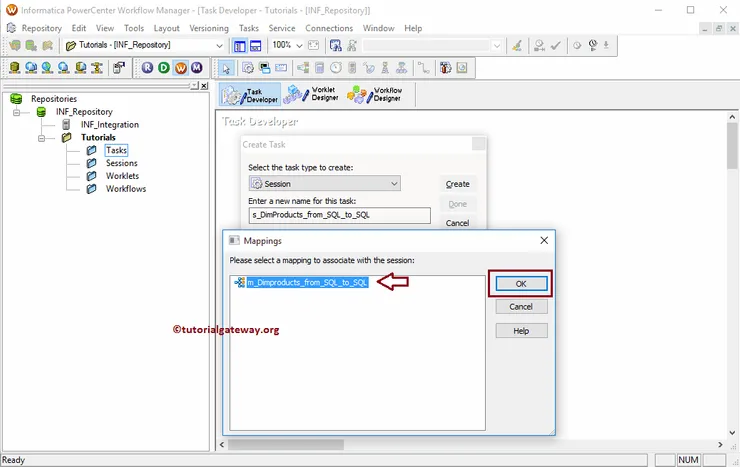The image size is (740, 467).
Task: Click the vertical scrollbar down arrow
Action: [732, 432]
